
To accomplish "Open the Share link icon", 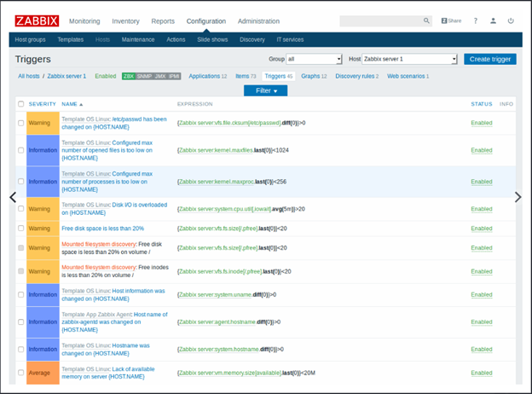I will tap(451, 20).
